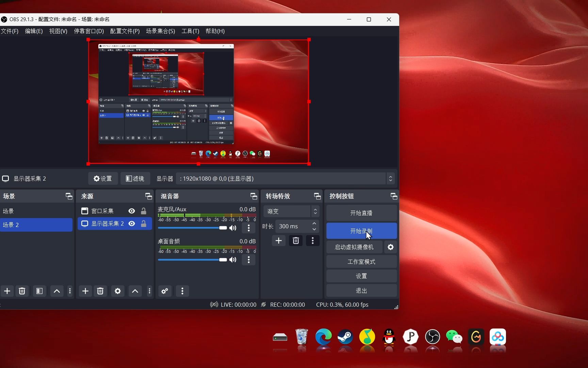Open Microsoft Edge from the dock
This screenshot has width=588, height=368.
(x=324, y=337)
